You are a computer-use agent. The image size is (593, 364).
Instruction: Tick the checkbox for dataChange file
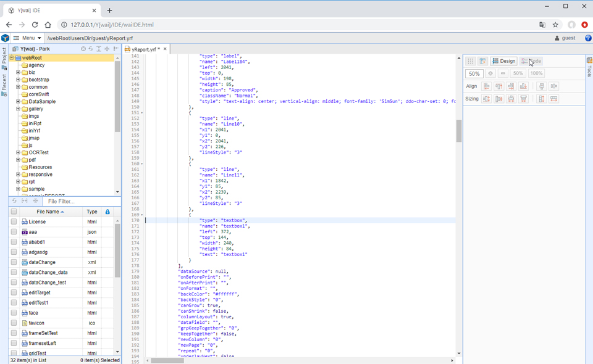click(14, 262)
